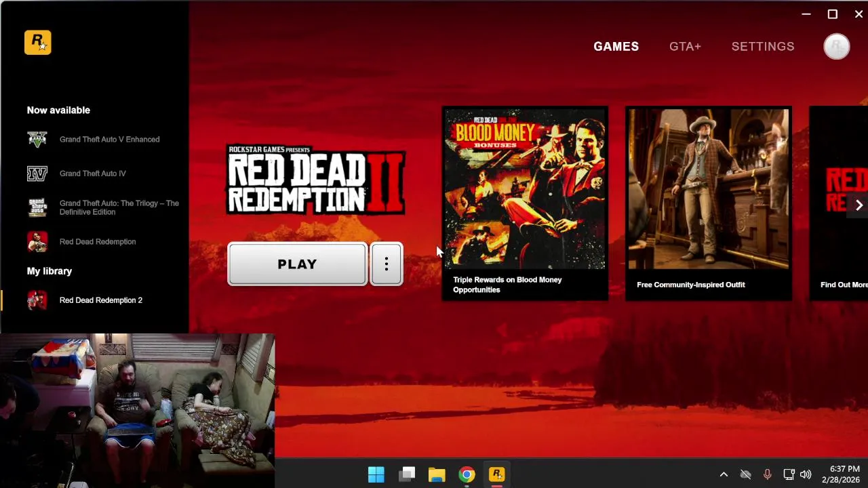Image resolution: width=868 pixels, height=488 pixels.
Task: Close the Rockstar Launcher window
Action: (x=859, y=14)
